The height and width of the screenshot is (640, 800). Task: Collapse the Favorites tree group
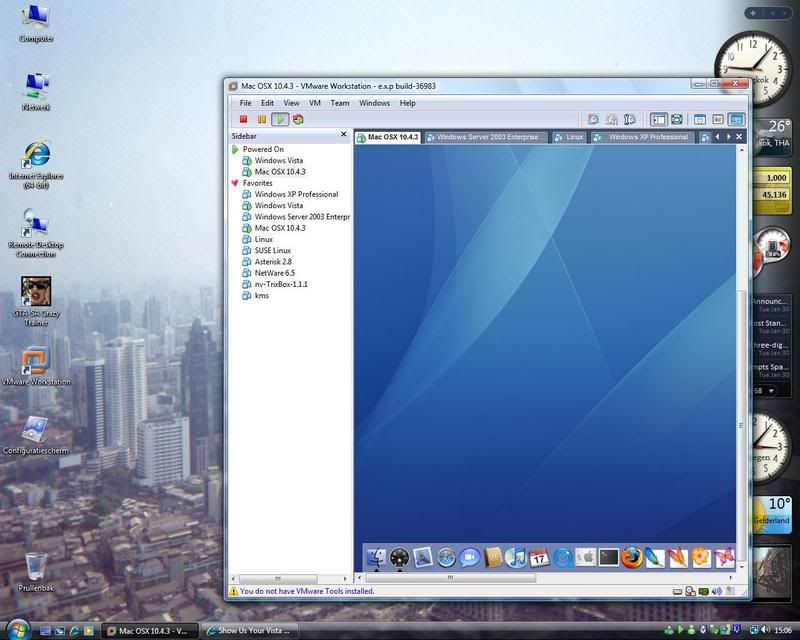pyautogui.click(x=235, y=183)
